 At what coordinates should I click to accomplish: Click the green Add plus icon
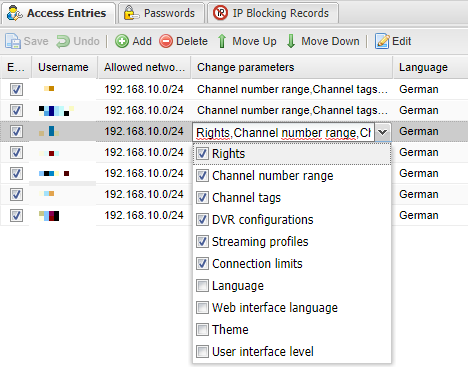click(x=122, y=41)
